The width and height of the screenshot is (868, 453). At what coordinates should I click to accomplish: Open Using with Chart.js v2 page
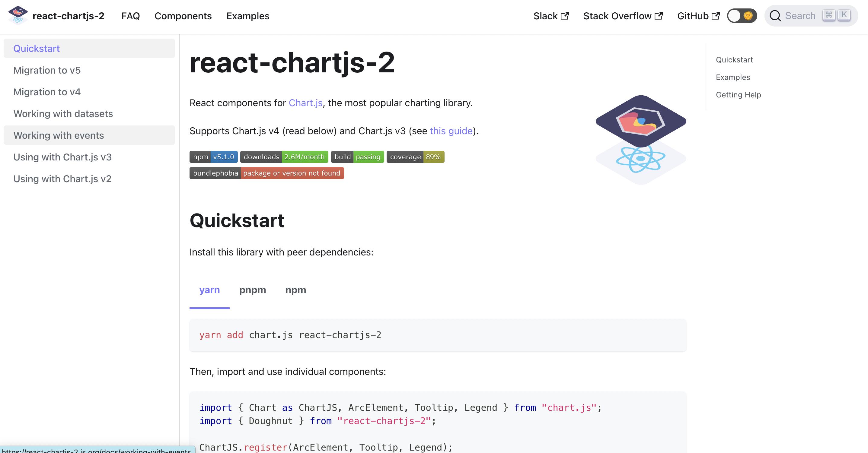point(89,179)
